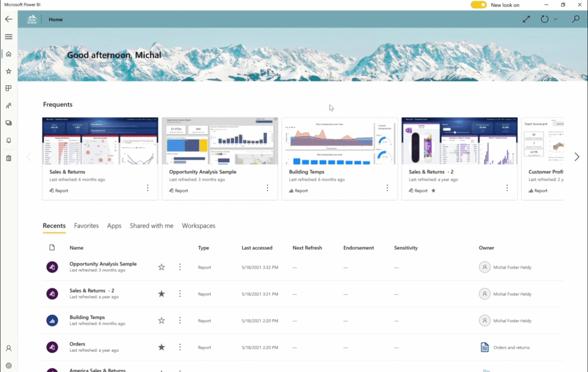Open more options for Opportunity Analysis Sample row

coord(180,267)
